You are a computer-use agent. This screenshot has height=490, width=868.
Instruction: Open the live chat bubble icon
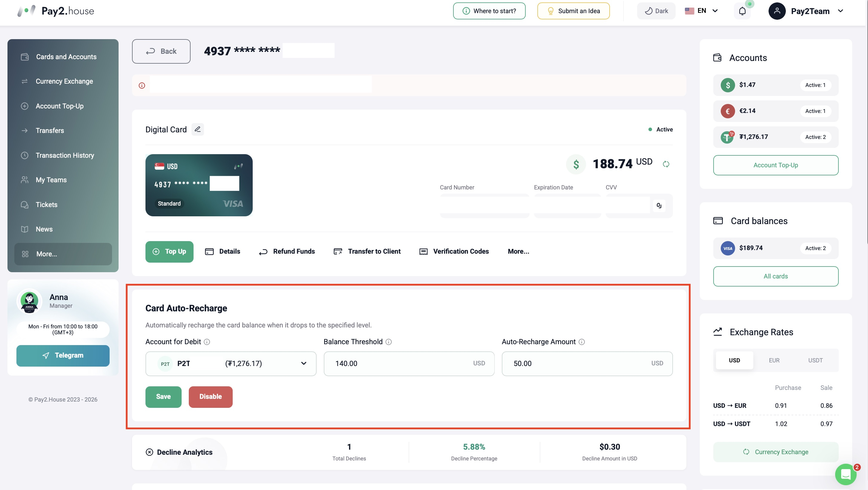point(846,474)
